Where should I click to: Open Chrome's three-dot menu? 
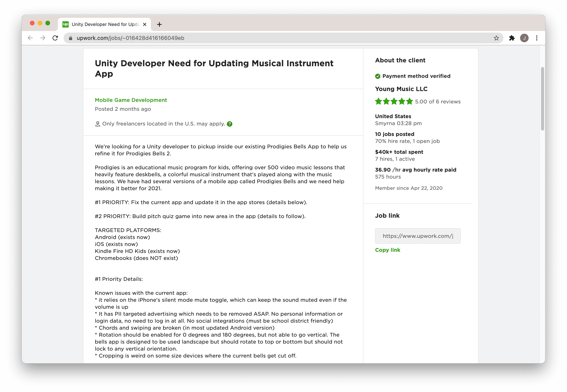[x=537, y=38]
